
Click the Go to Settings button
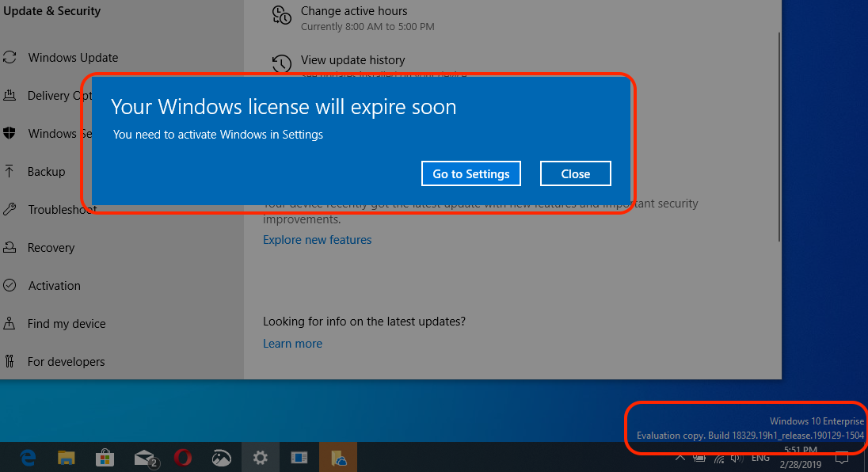click(470, 173)
